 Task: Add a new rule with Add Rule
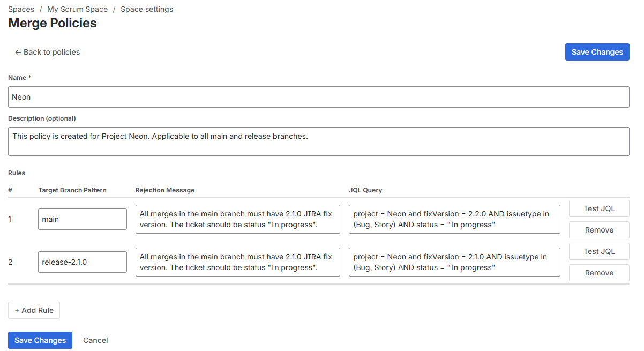(x=34, y=310)
